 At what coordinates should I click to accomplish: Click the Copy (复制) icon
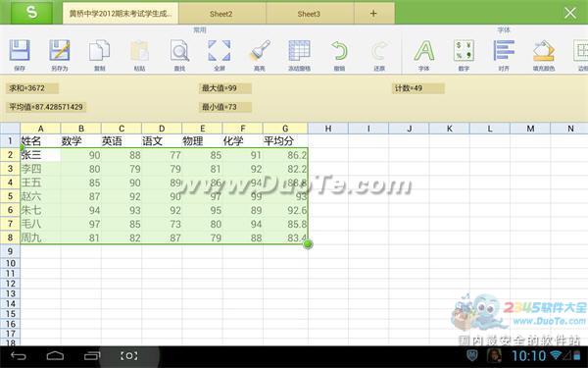[x=99, y=50]
